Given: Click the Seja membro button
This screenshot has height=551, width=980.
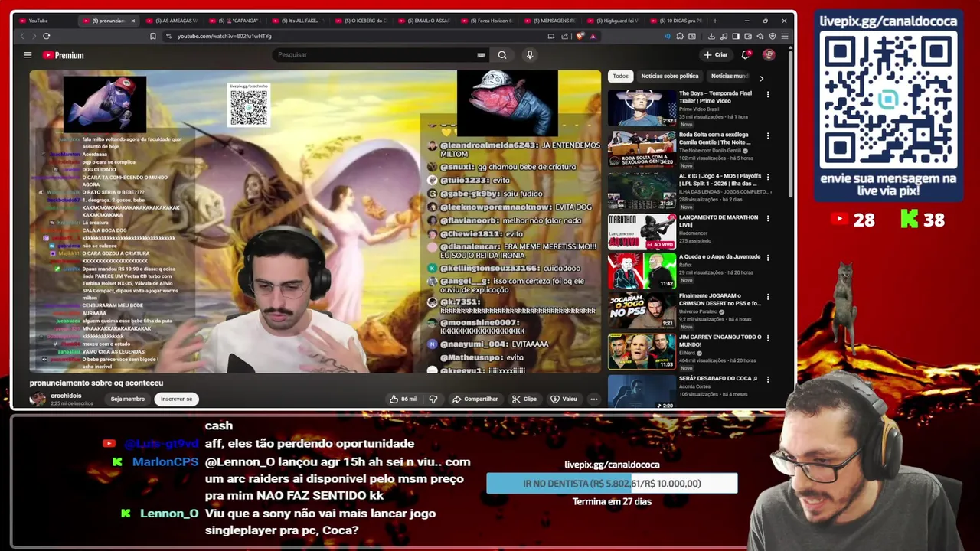Looking at the screenshot, I should pos(127,399).
